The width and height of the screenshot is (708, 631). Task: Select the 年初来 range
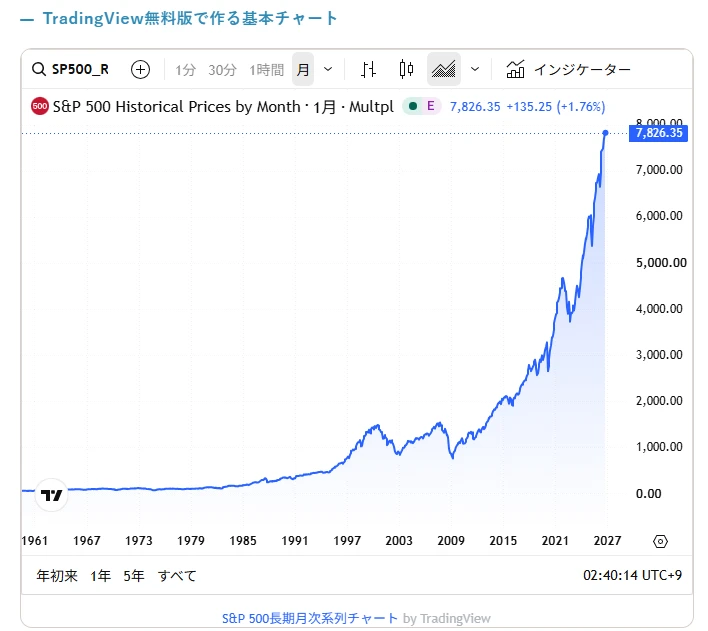coord(57,576)
